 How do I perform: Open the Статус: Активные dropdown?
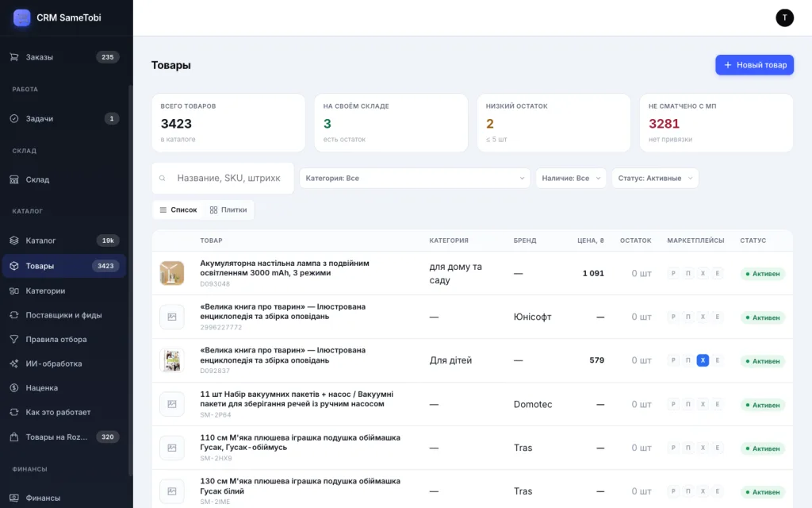[655, 179]
